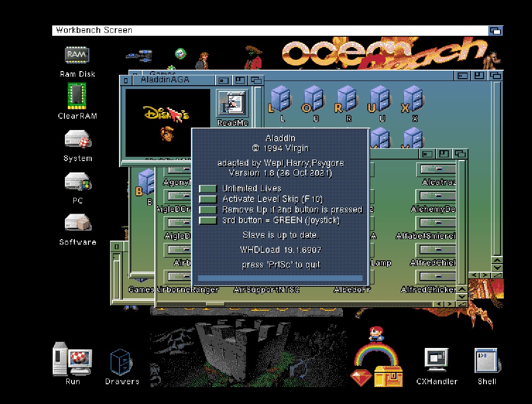Click the WHDLoad countdown progress bar
The height and width of the screenshot is (404, 532).
[x=280, y=278]
